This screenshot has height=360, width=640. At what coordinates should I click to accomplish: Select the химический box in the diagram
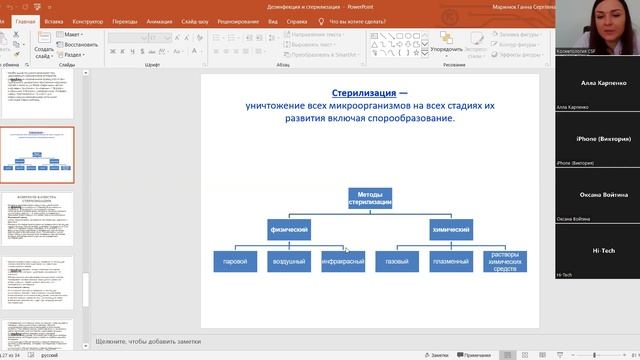pyautogui.click(x=451, y=229)
